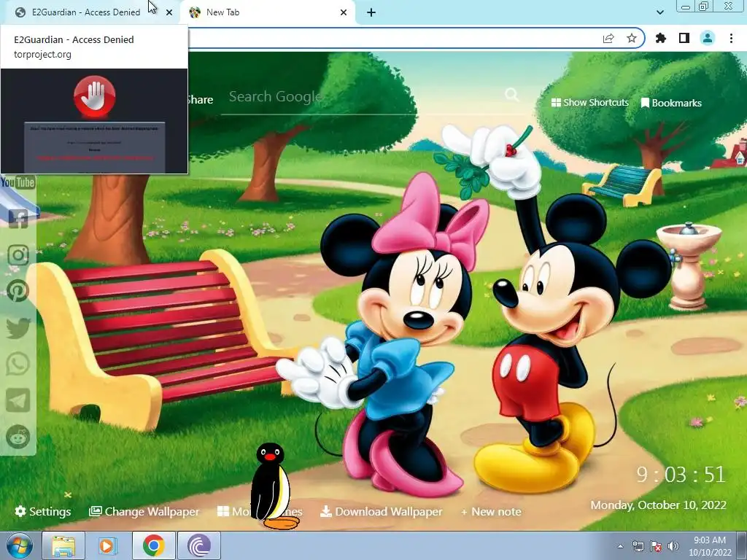Click the Chrome taskbar icon
The image size is (747, 560).
pos(153,545)
